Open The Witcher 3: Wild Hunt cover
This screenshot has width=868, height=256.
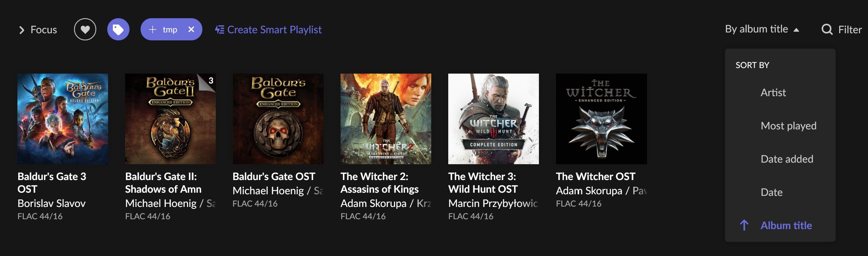493,119
